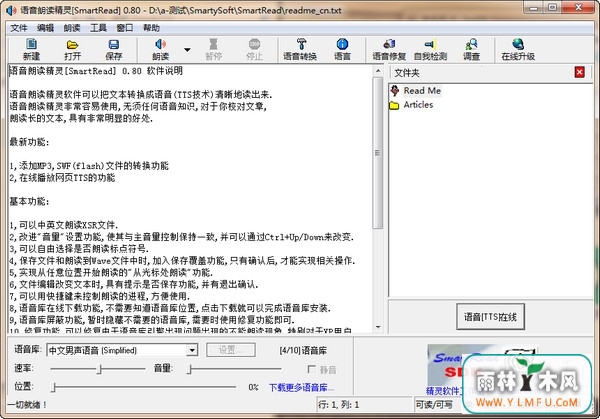Click the 设置... button
This screenshot has width=600, height=419.
(231, 350)
